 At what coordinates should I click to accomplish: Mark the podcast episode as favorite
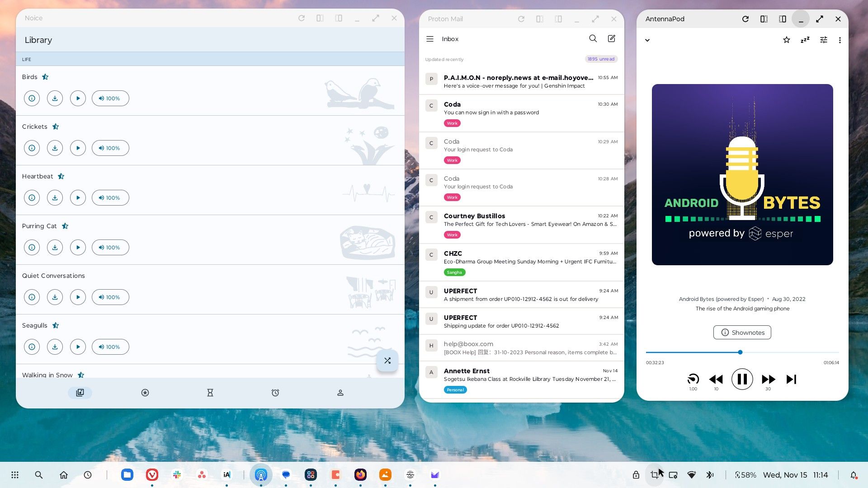786,40
